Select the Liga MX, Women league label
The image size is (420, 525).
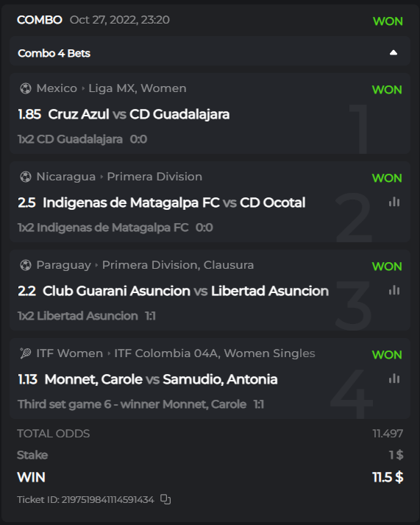click(x=138, y=88)
